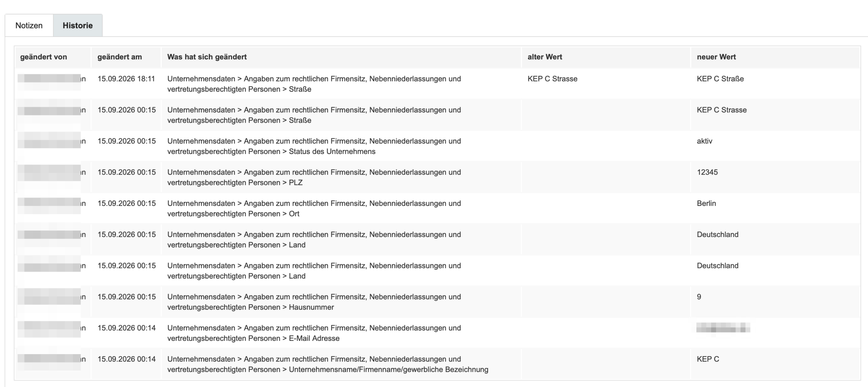Screen dimensions: 868x387
Task: Click the timestamp in Status des Unternehmens row
Action: click(126, 141)
